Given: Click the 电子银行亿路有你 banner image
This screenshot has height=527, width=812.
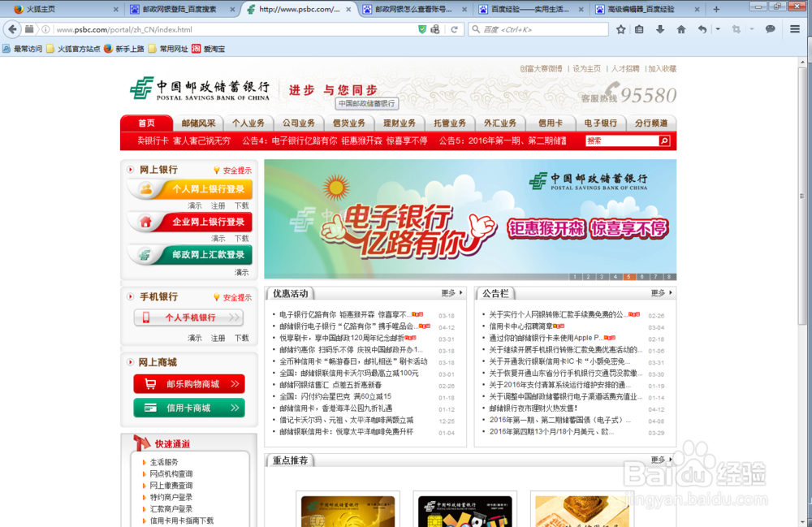Looking at the screenshot, I should click(x=470, y=219).
